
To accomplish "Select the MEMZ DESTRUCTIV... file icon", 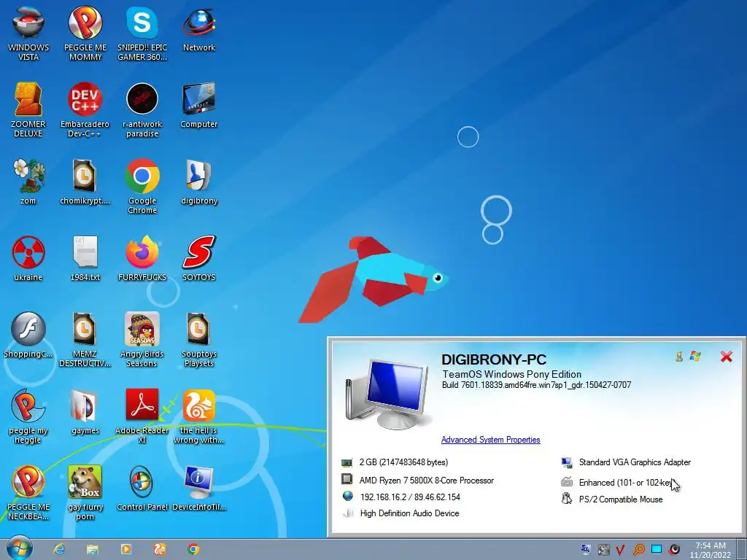I will pos(85,340).
